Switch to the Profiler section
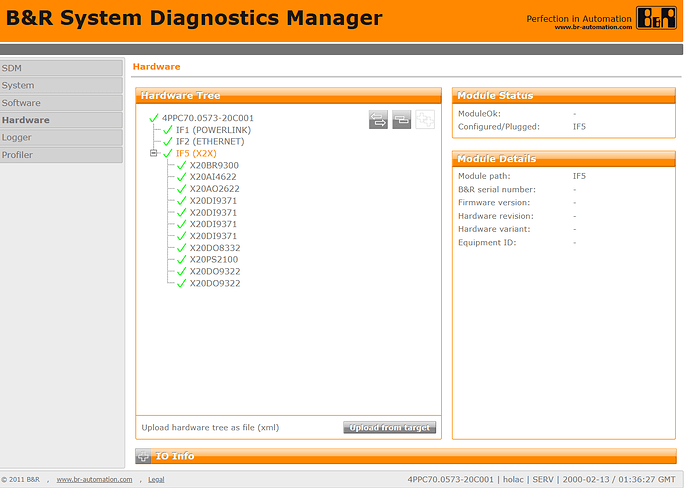 coord(61,155)
